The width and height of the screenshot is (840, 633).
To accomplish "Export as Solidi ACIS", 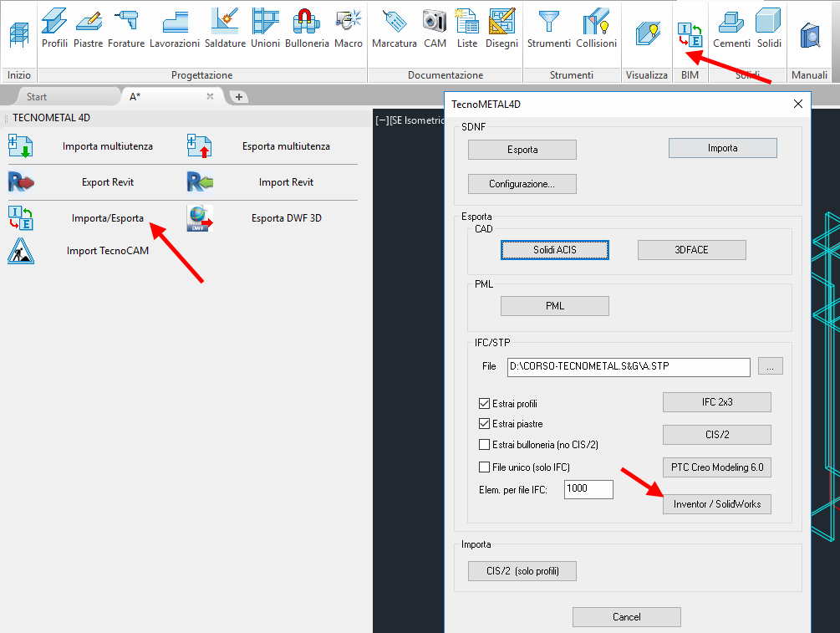I will [x=555, y=250].
